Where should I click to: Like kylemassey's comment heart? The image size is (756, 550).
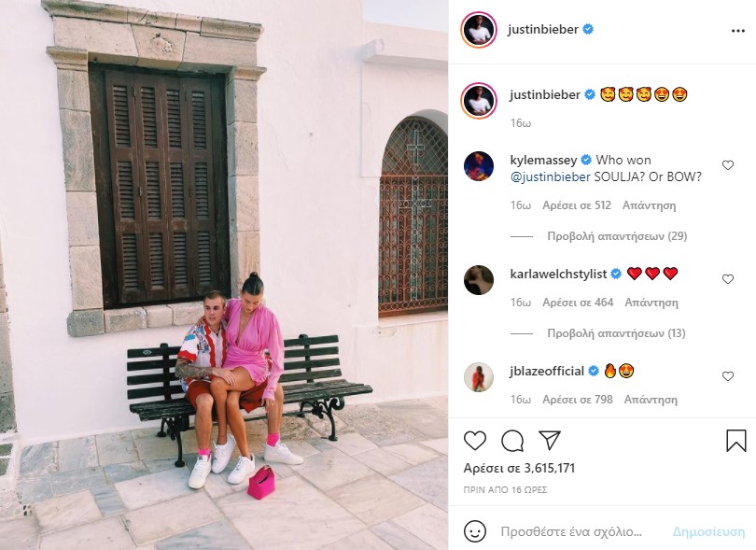728,165
